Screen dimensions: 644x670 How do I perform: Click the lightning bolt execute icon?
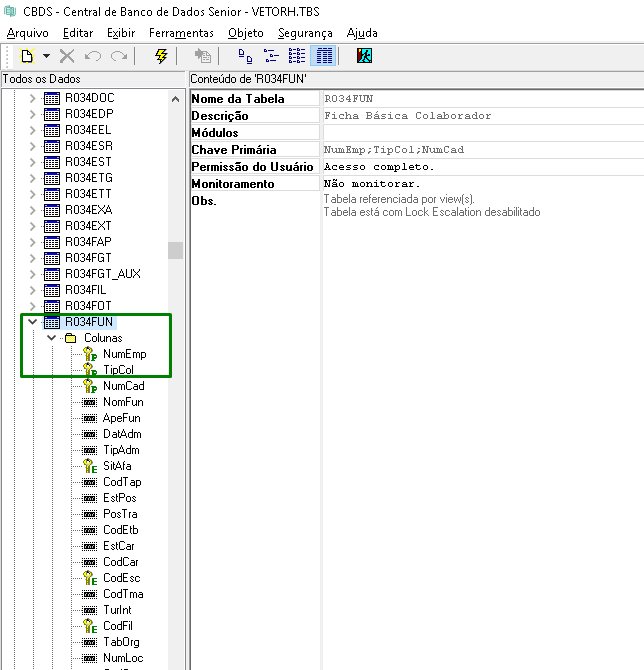161,56
